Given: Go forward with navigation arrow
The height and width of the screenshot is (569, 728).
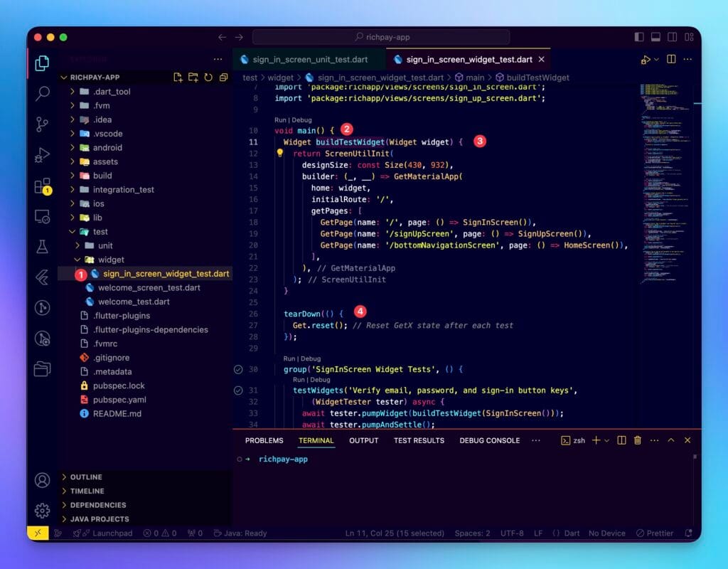Looking at the screenshot, I should point(239,37).
